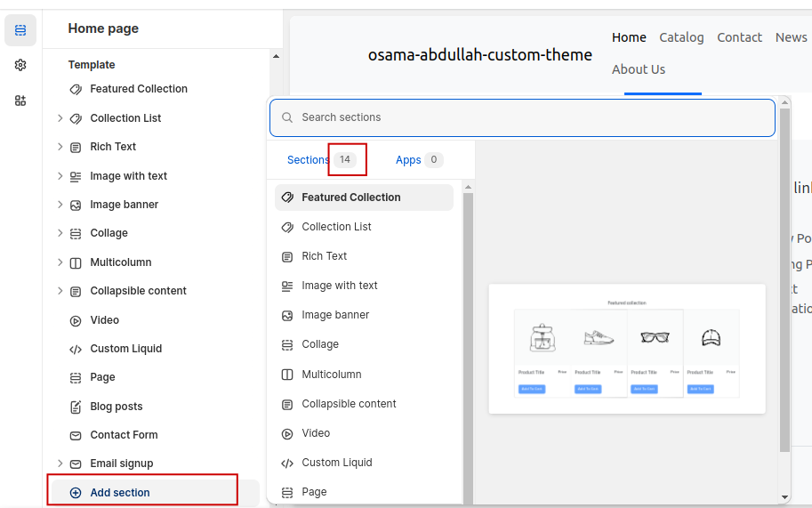Screen dimensions: 812x508
Task: Open theme settings gear icon
Action: [x=20, y=65]
